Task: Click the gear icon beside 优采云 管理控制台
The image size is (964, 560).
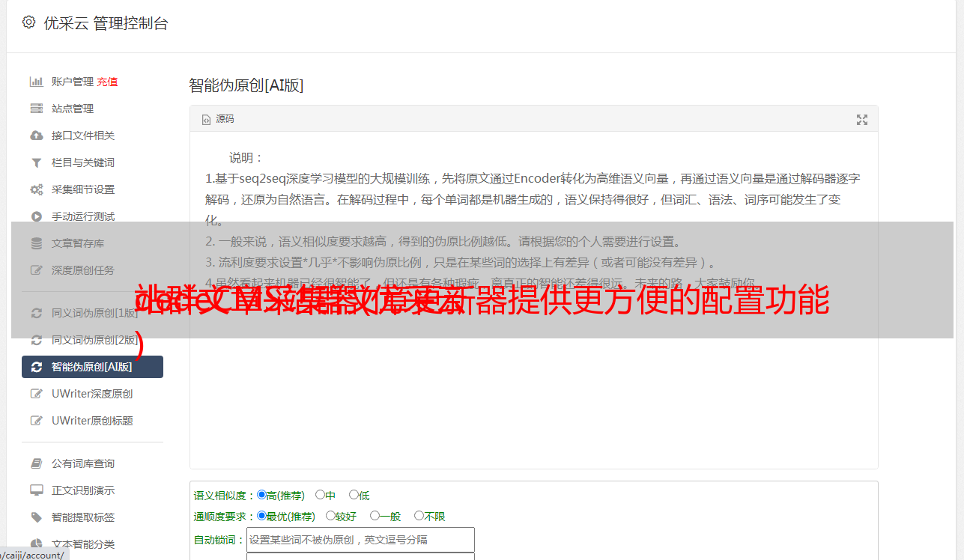Action: click(28, 22)
